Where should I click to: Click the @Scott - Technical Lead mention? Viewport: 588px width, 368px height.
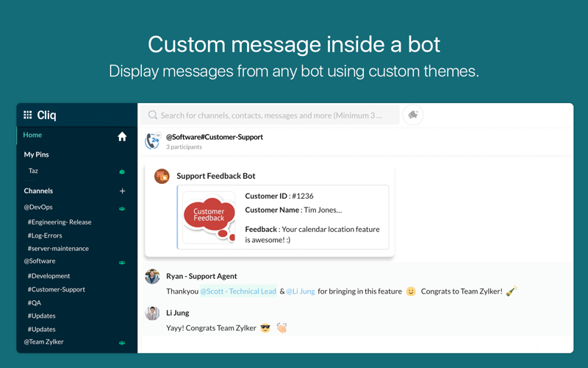[x=238, y=291]
